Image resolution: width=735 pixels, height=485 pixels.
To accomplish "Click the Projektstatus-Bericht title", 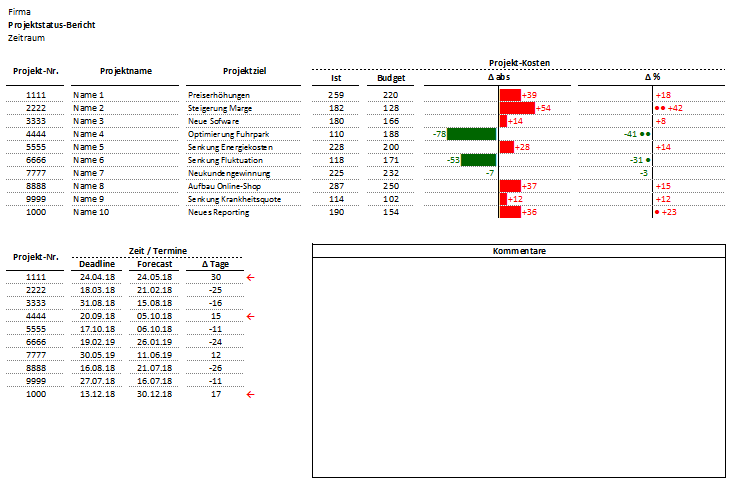I will (x=52, y=23).
